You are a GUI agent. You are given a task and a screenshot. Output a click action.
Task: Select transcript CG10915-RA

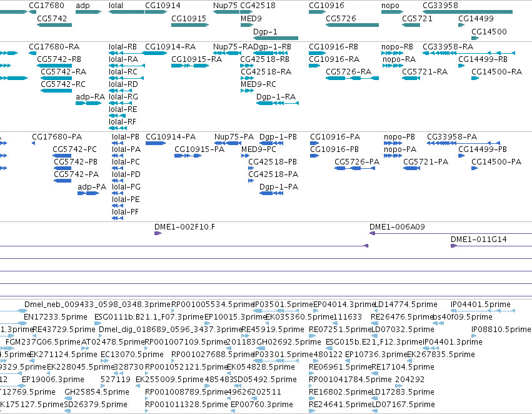197,59
